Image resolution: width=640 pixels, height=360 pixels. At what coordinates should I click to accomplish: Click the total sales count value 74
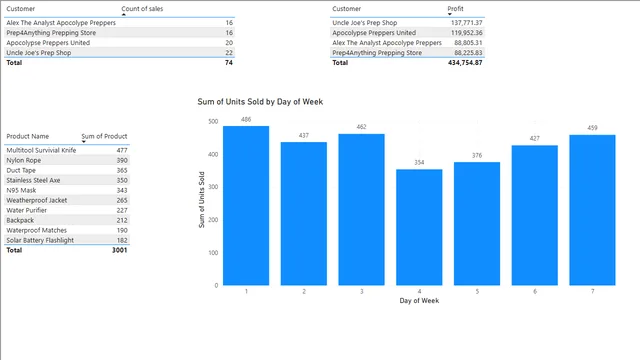coord(229,62)
